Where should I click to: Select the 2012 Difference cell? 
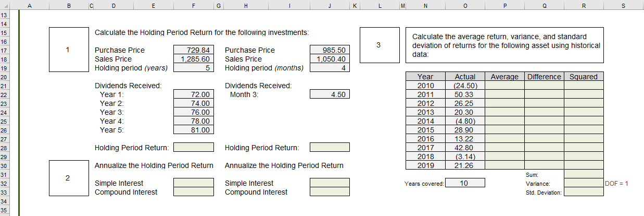[x=544, y=103]
